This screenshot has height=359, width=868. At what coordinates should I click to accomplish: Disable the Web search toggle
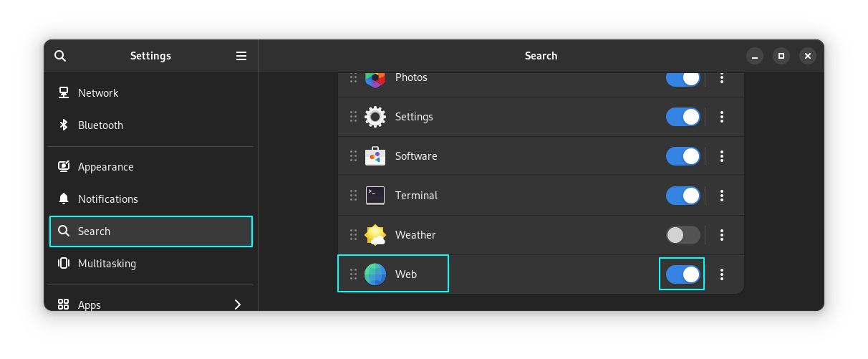683,274
